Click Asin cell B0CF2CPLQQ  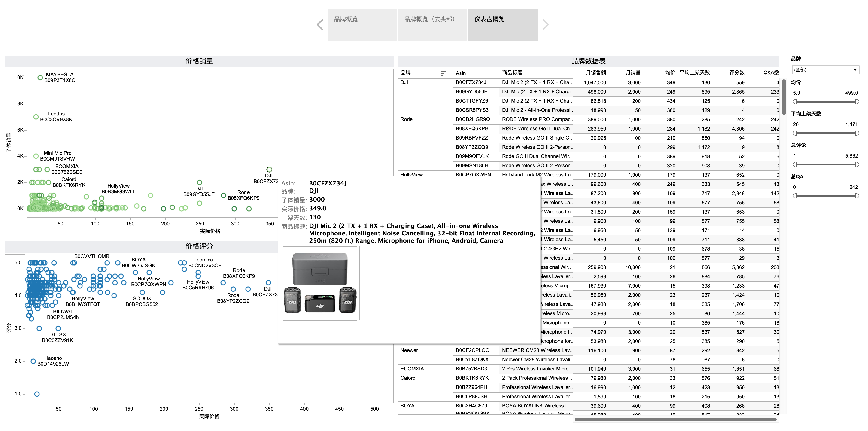[x=472, y=350]
